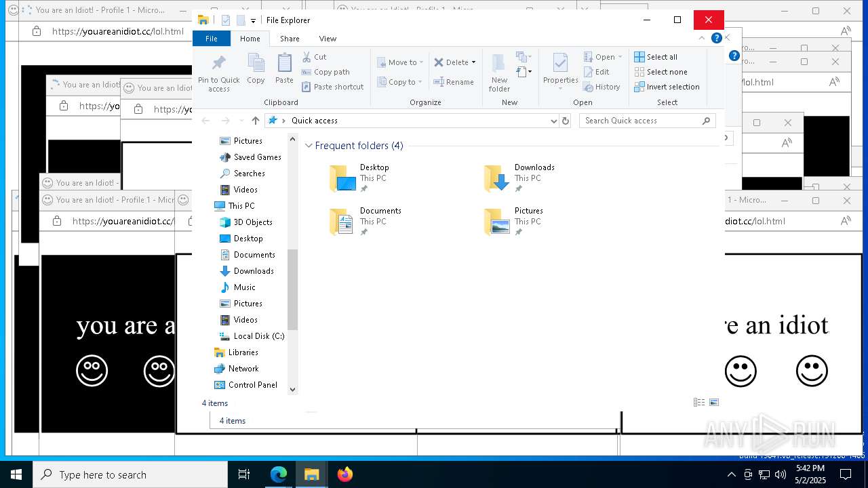
Task: Open Microsoft Edge from taskbar
Action: (279, 474)
